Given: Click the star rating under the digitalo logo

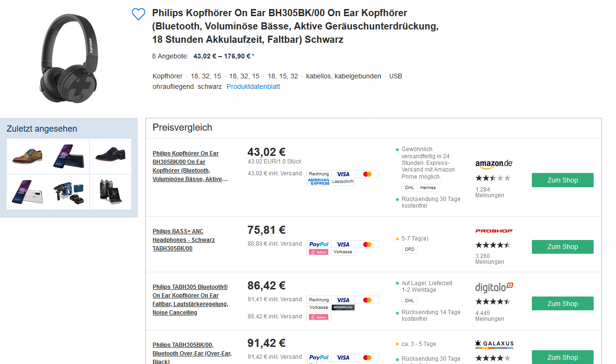Looking at the screenshot, I should pyautogui.click(x=492, y=302).
